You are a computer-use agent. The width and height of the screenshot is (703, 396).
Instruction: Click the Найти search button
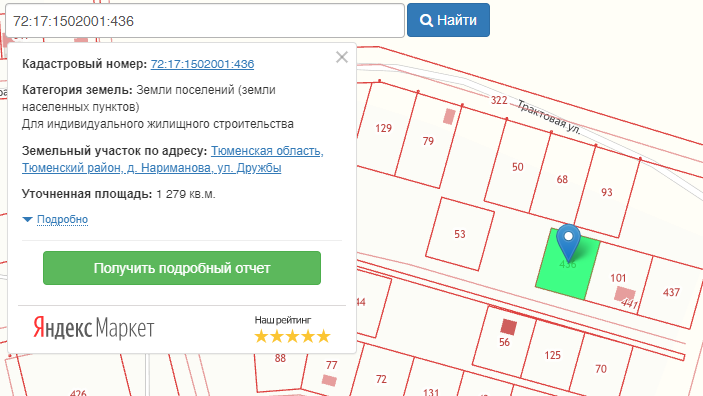coord(448,20)
